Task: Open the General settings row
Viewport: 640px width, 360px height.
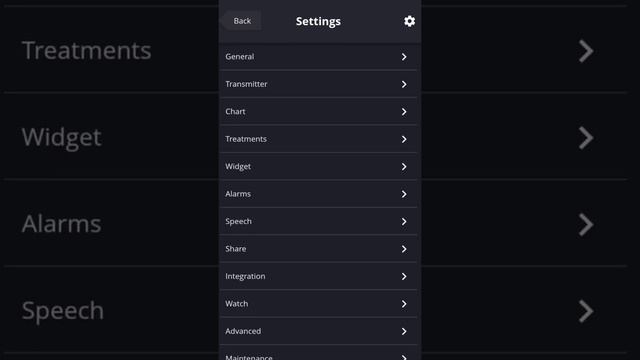Action: [x=318, y=57]
